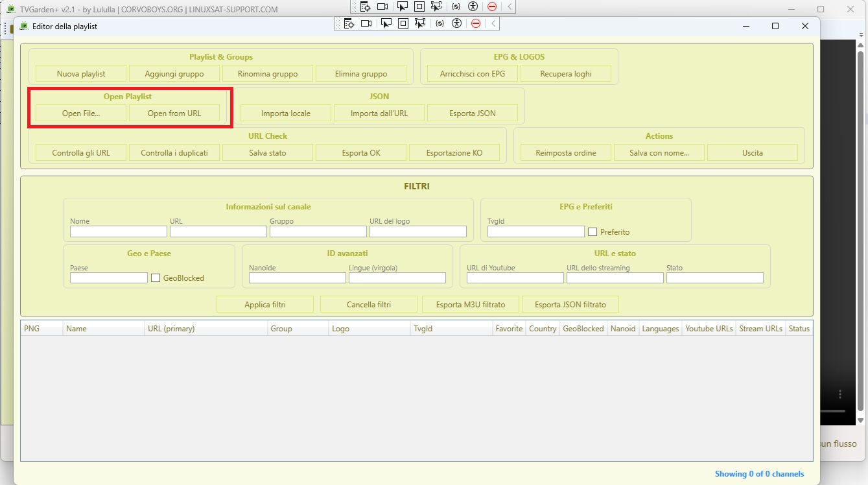Click camera icon in editor window debug toolbar

click(367, 24)
